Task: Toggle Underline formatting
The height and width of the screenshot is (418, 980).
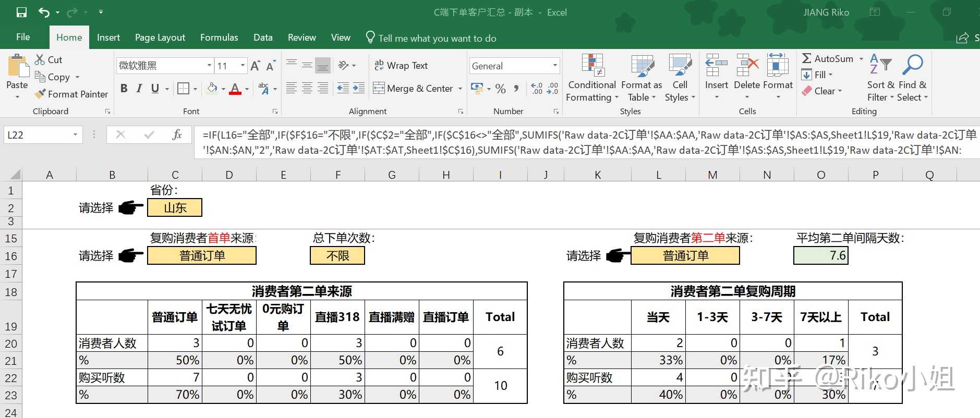Action: click(155, 89)
